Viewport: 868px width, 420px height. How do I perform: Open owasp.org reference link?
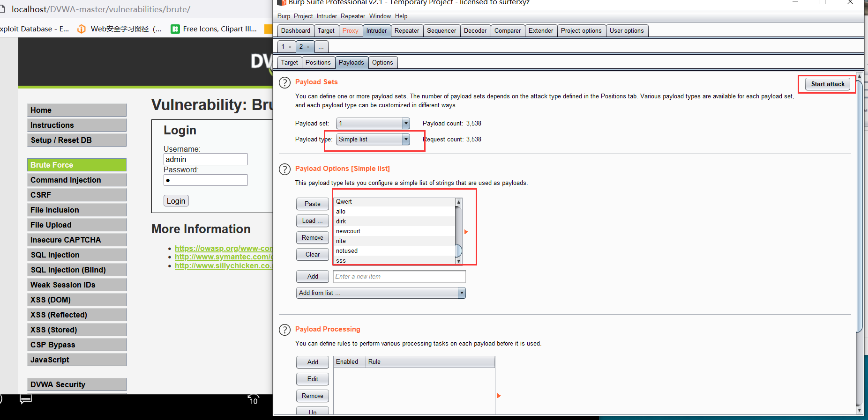[x=224, y=248]
